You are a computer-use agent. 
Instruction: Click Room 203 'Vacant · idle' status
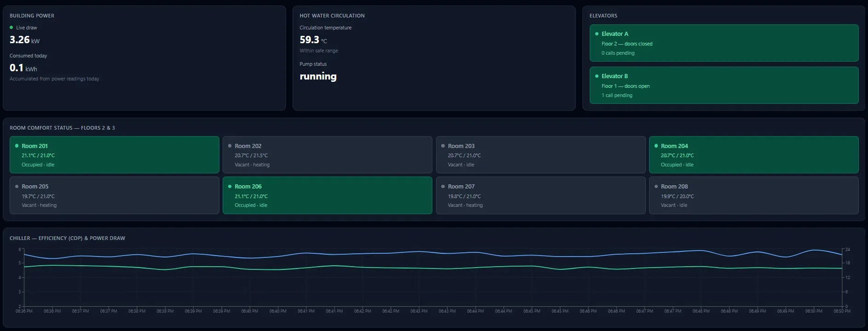pyautogui.click(x=460, y=165)
